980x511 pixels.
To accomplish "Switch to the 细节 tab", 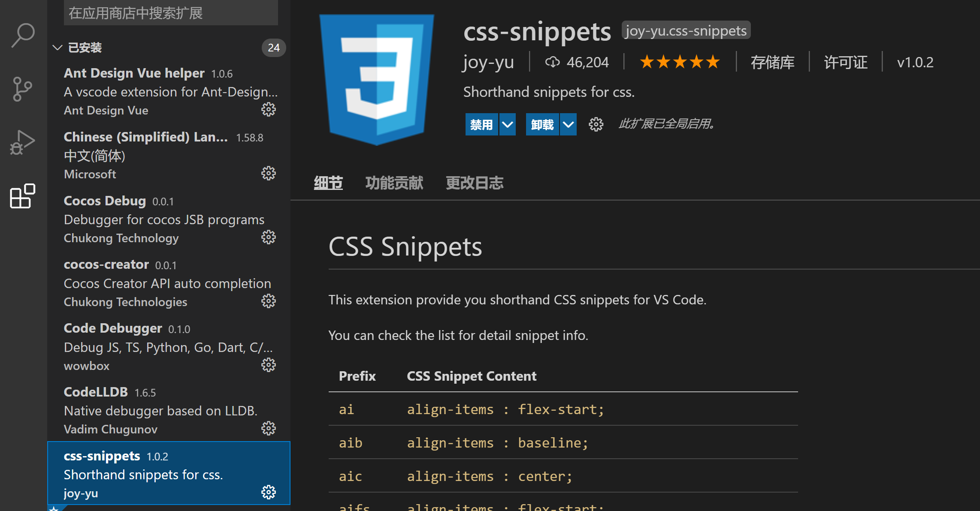I will 328,183.
